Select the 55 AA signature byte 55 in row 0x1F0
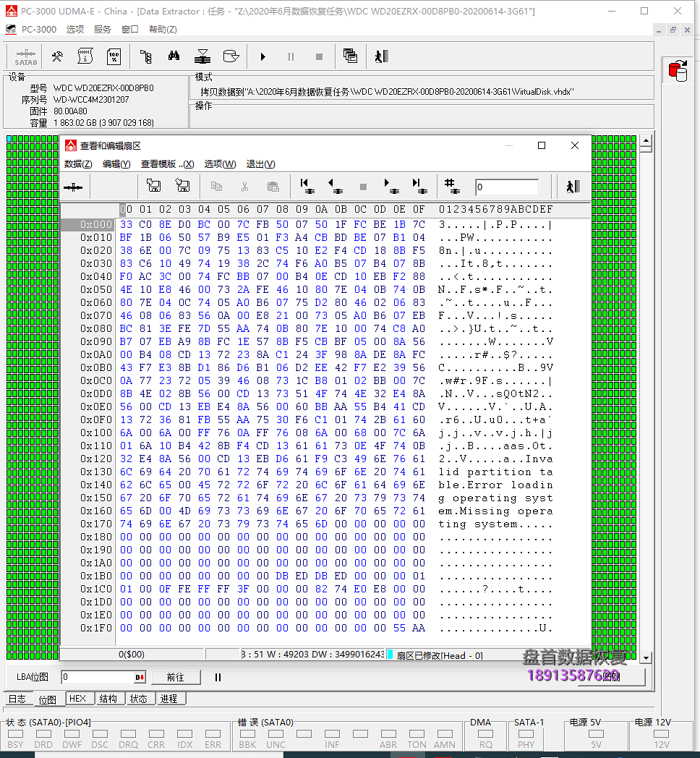 click(399, 628)
